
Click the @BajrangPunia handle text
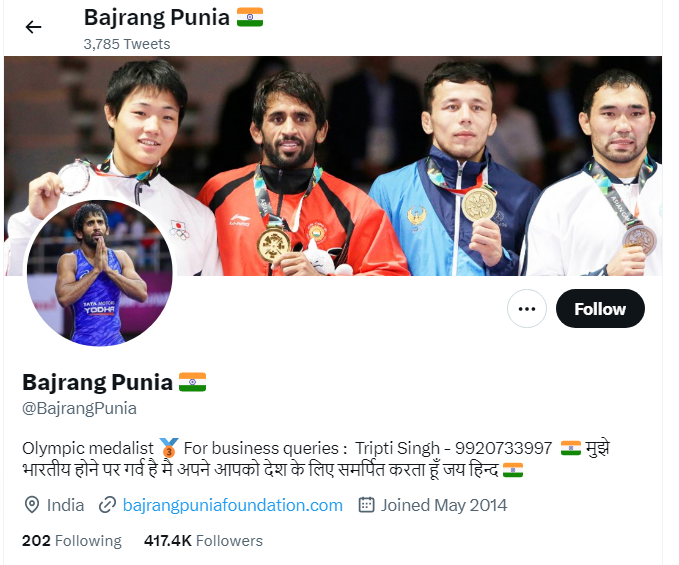point(79,408)
